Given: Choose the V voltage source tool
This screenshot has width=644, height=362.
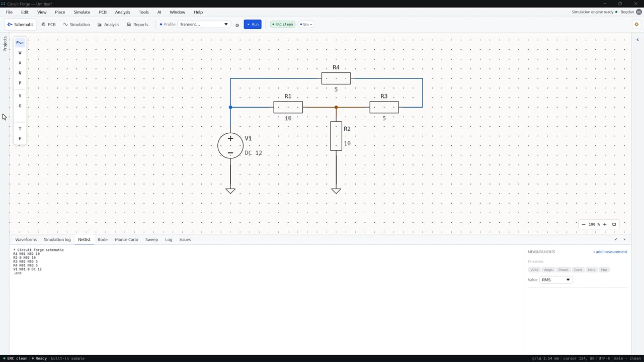Looking at the screenshot, I should [x=20, y=96].
